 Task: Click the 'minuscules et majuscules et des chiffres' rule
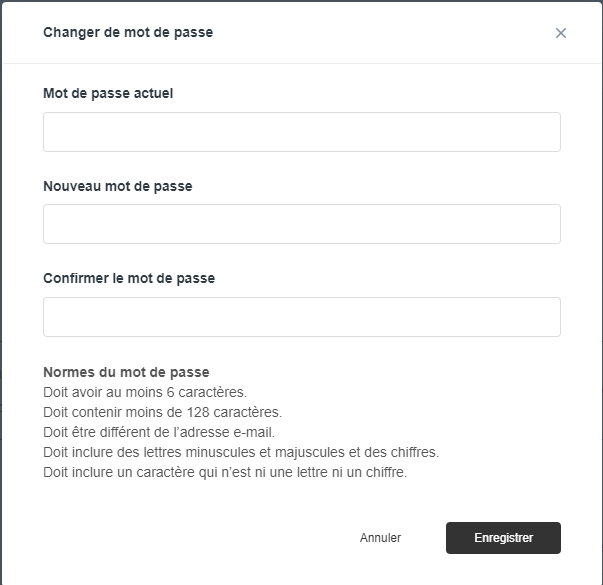pyautogui.click(x=241, y=452)
